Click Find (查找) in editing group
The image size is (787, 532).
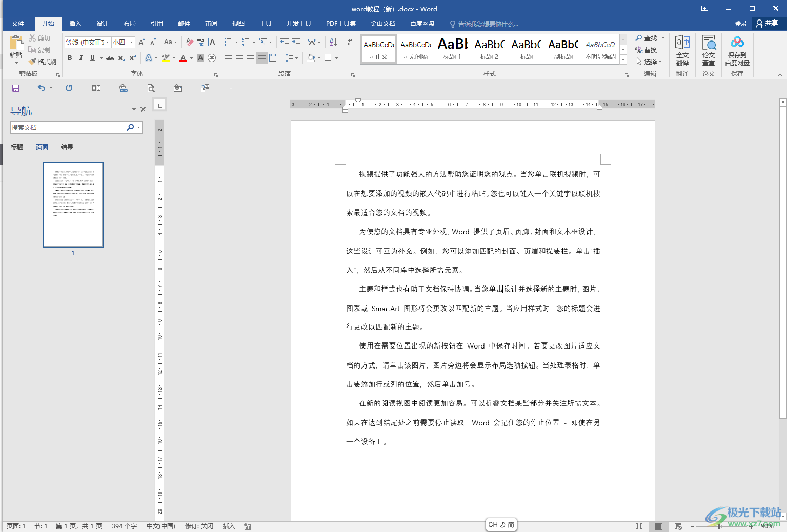tap(646, 38)
